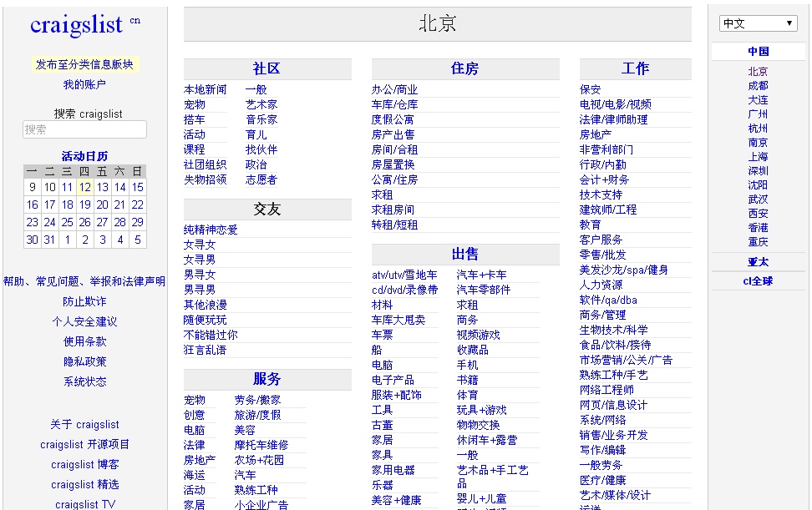Open 转租/短租 sublets link
Viewport: 812px width, 510px height.
(x=394, y=225)
